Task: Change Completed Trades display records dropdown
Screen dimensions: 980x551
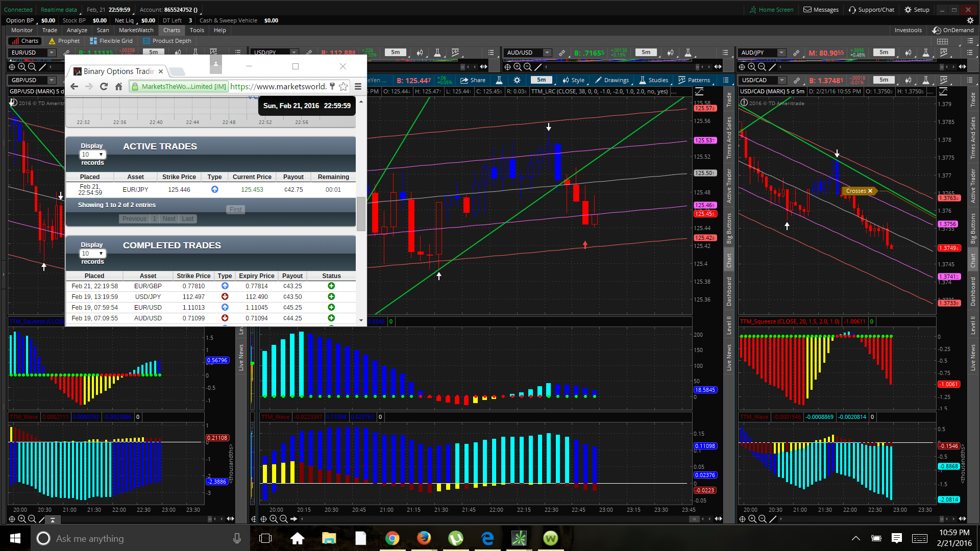Action: 92,254
